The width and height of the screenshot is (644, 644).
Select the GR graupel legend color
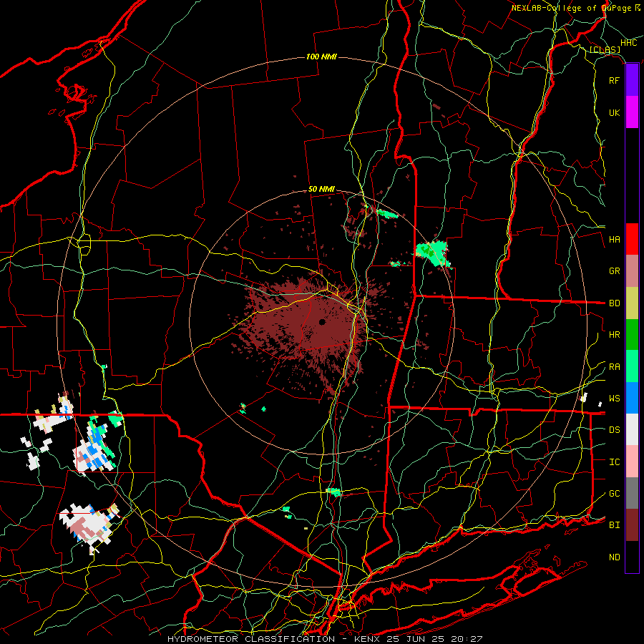click(x=632, y=271)
